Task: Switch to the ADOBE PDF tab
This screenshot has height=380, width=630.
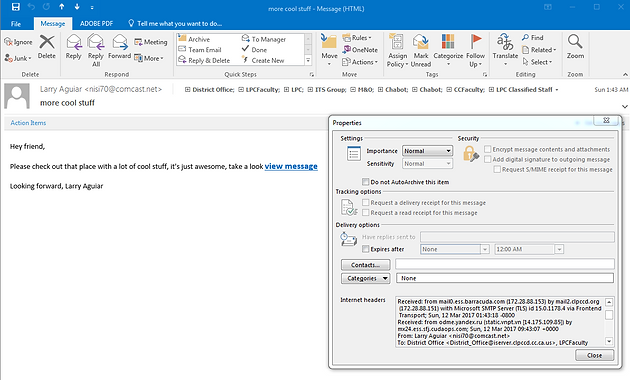Action: (96, 24)
